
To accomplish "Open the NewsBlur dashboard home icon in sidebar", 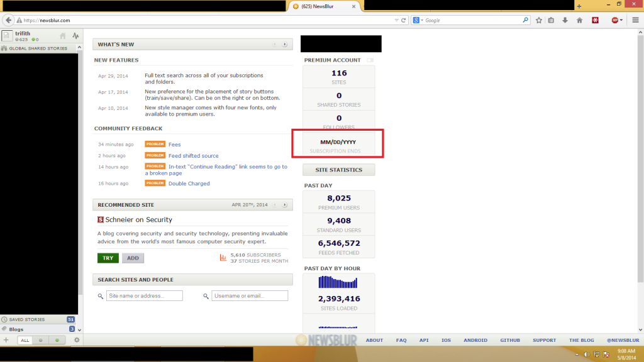I will pos(63,36).
